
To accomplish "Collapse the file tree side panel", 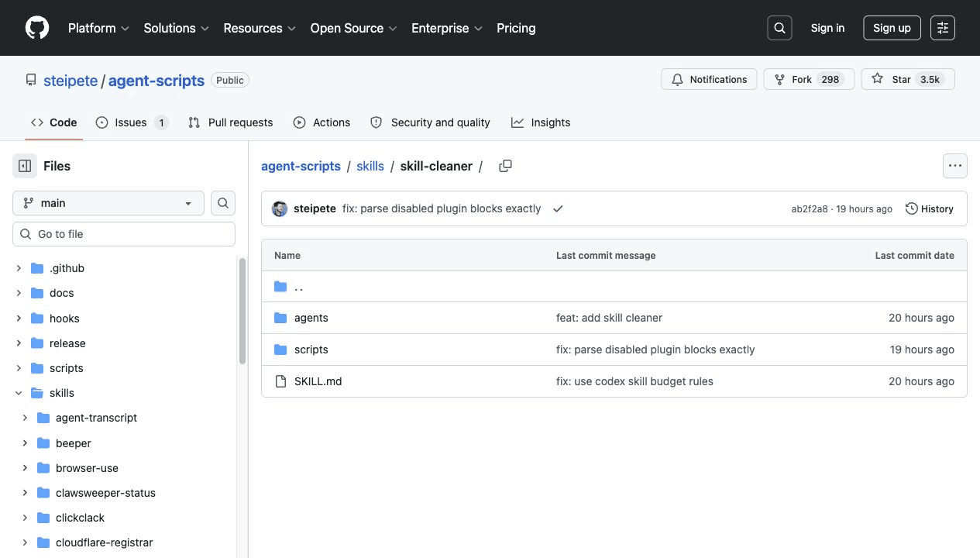I will (x=25, y=166).
